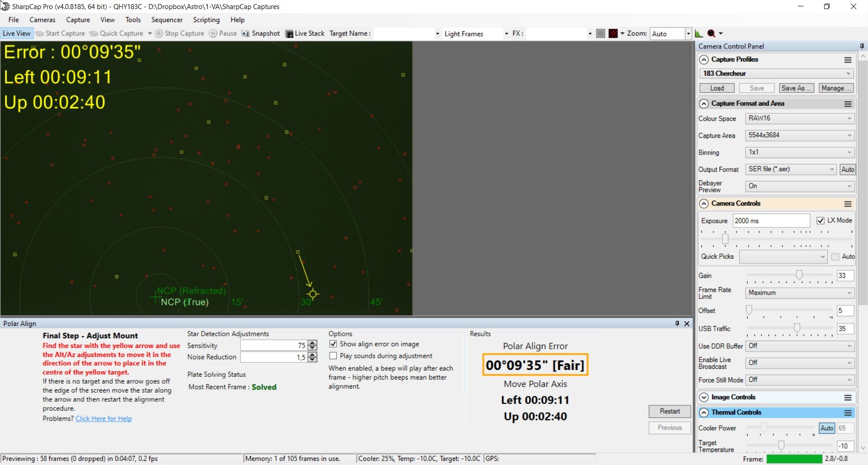Click the Pause icon in toolbar
Screen dimensions: 868x465
(213, 33)
